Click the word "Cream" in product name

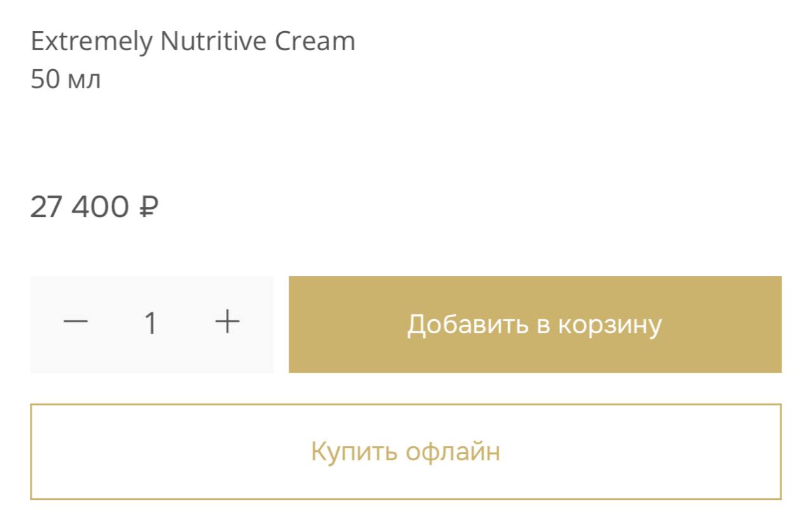[315, 42]
